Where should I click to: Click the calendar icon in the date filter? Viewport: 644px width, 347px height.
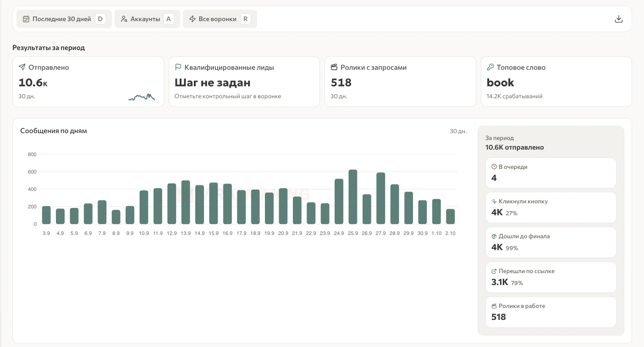(x=26, y=19)
